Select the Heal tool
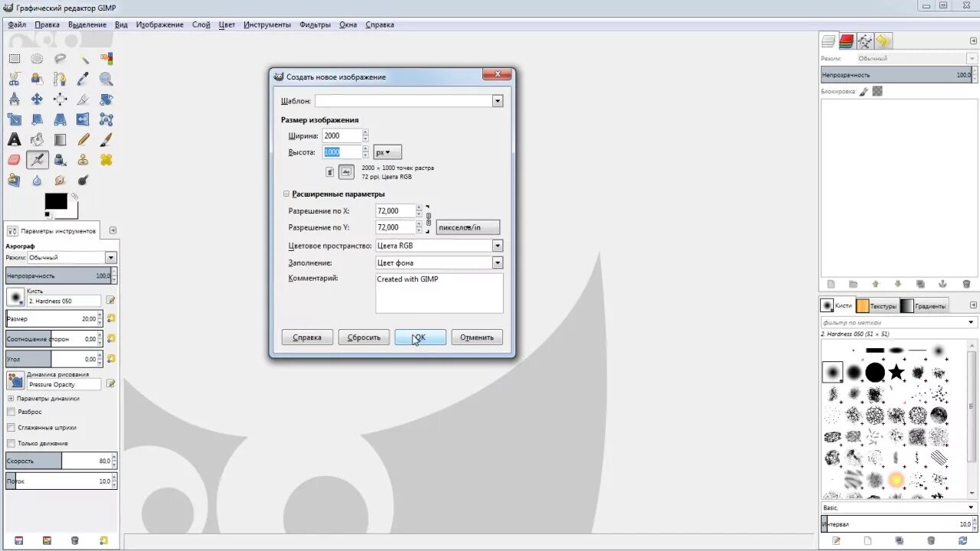 click(106, 160)
